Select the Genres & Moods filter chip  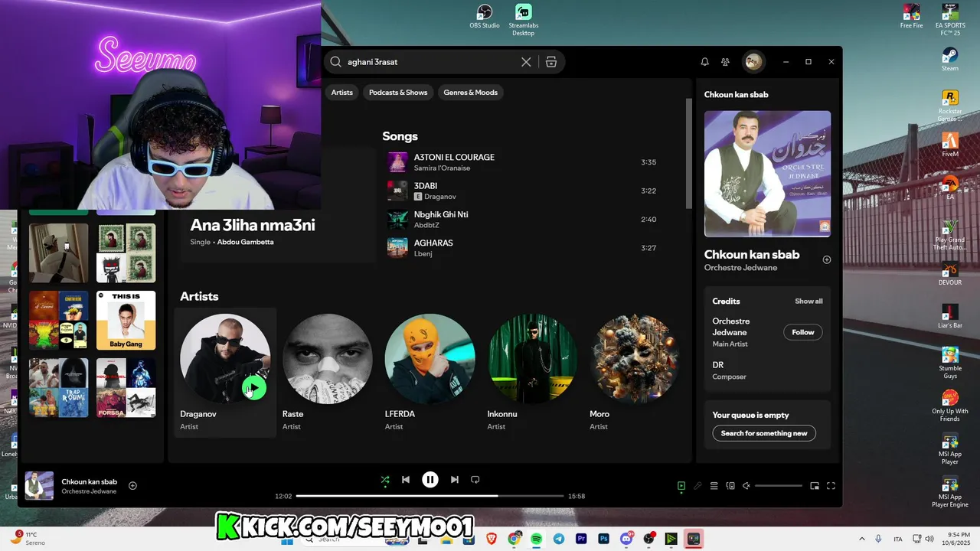pos(471,93)
